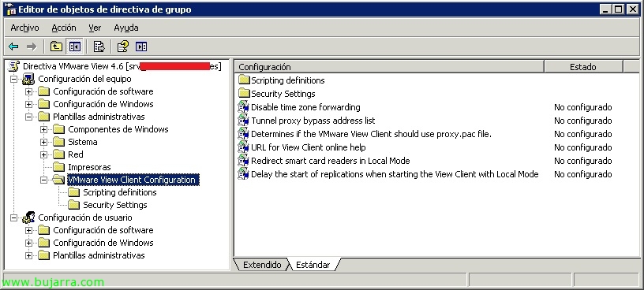Click the setting icon beside Redirect smart card readers
Screen dimensions: 644x290
coord(244,161)
